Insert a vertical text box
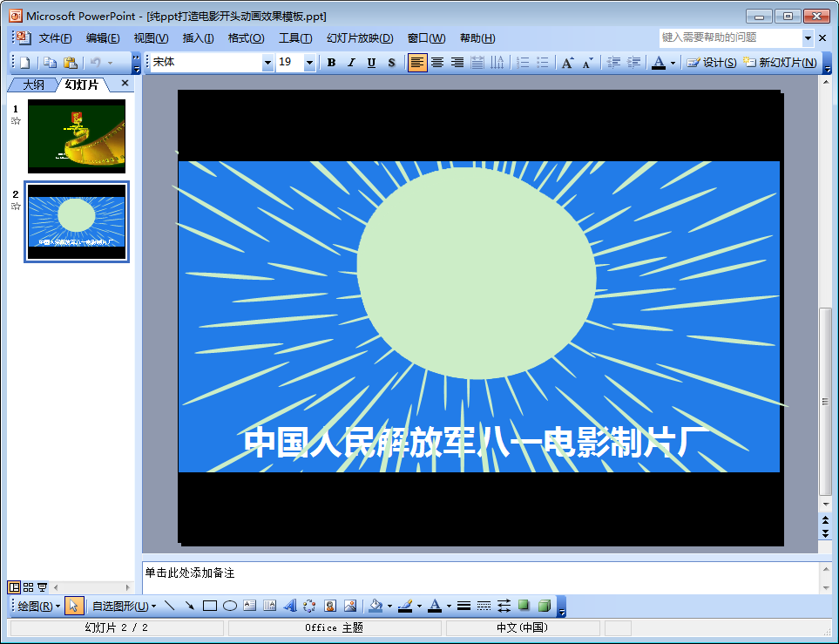This screenshot has width=839, height=644. pyautogui.click(x=270, y=606)
